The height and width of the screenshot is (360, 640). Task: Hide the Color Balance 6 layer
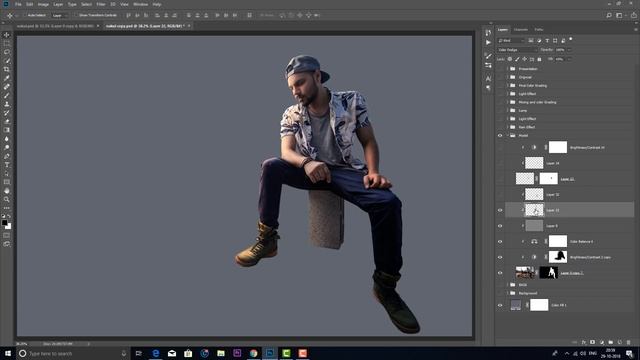point(500,242)
